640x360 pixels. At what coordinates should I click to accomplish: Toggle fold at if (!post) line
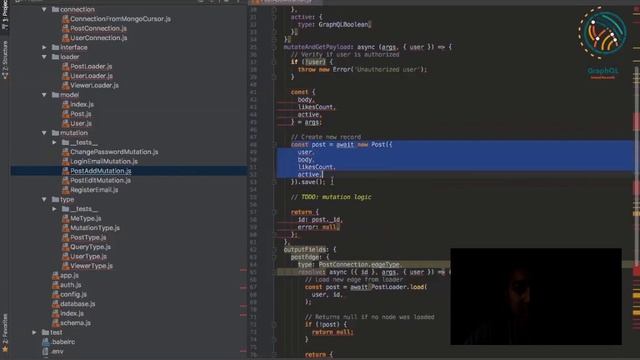point(274,325)
